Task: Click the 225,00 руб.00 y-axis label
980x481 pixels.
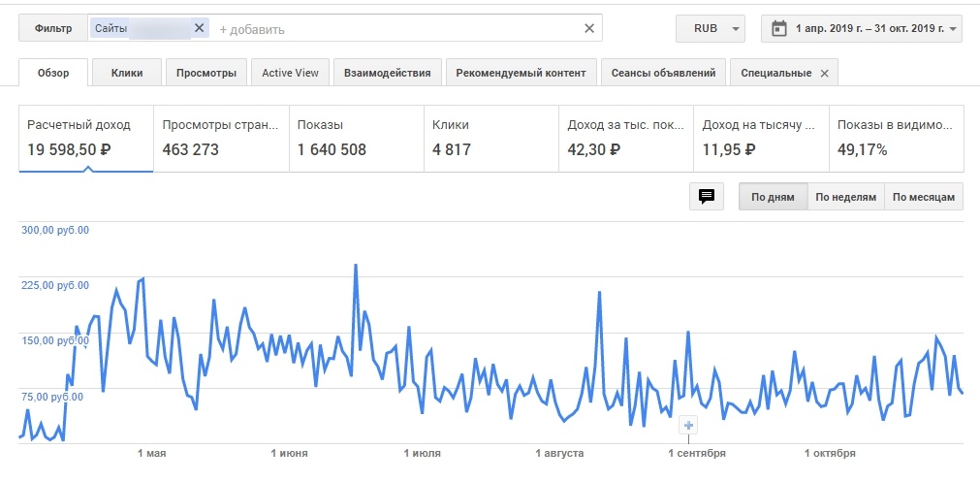Action: click(55, 285)
